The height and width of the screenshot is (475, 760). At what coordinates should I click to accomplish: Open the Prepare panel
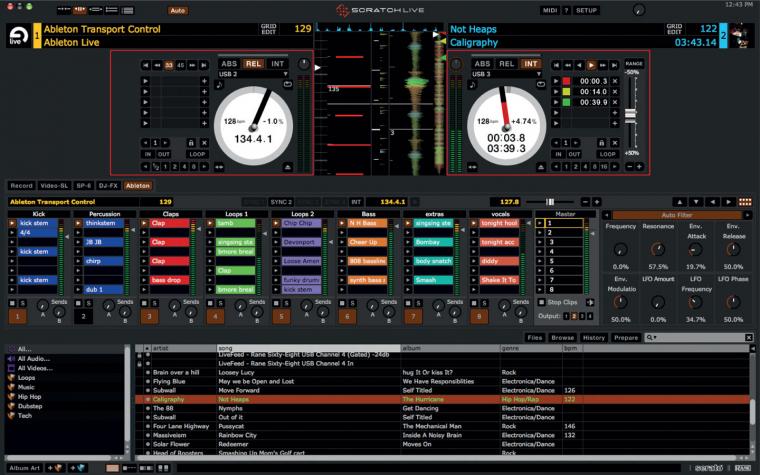point(626,338)
